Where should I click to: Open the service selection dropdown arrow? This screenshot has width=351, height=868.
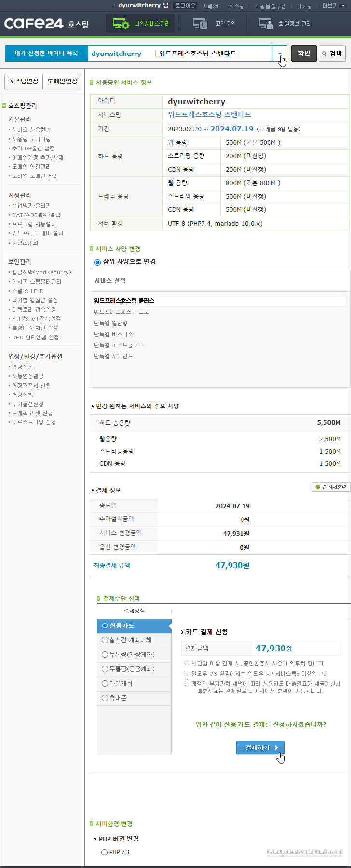tap(280, 54)
